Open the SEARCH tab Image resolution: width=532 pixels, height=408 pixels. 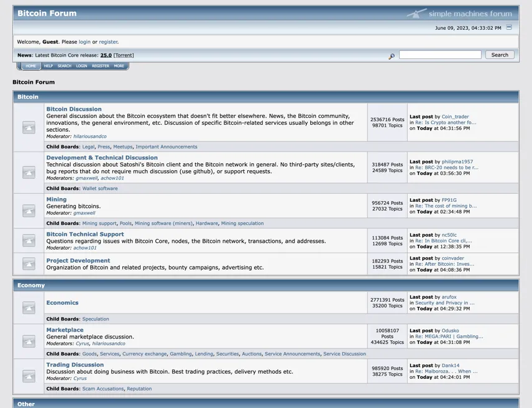pyautogui.click(x=65, y=66)
